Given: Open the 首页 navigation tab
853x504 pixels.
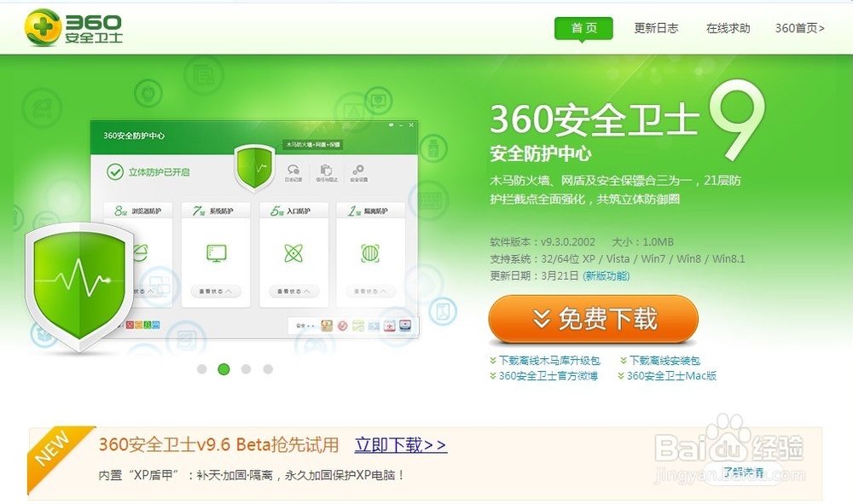Looking at the screenshot, I should pos(583,28).
